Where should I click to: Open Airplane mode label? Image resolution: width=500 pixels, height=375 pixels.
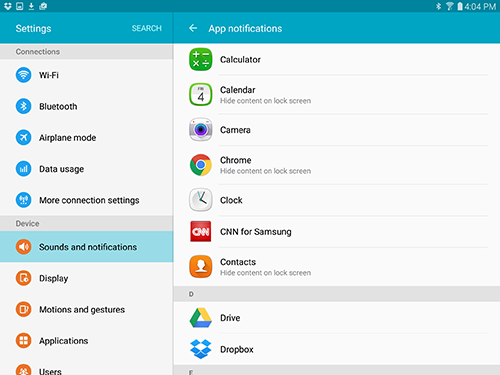[x=68, y=138]
